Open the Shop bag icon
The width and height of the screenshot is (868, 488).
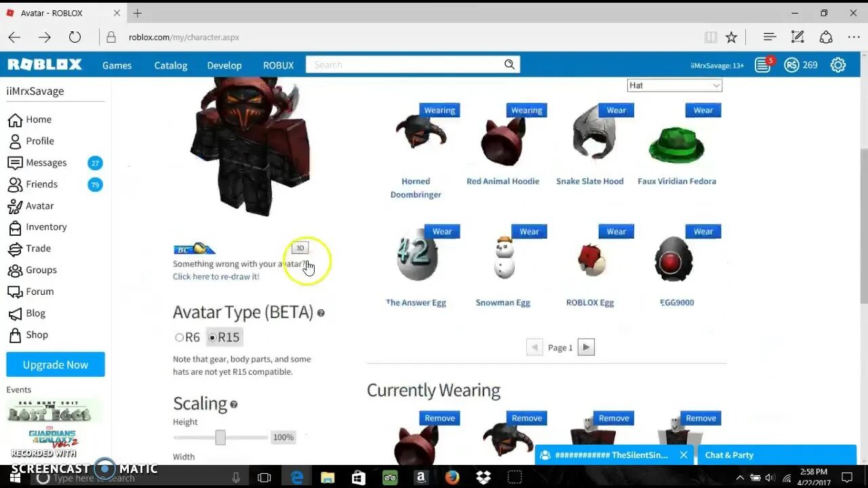(x=15, y=335)
